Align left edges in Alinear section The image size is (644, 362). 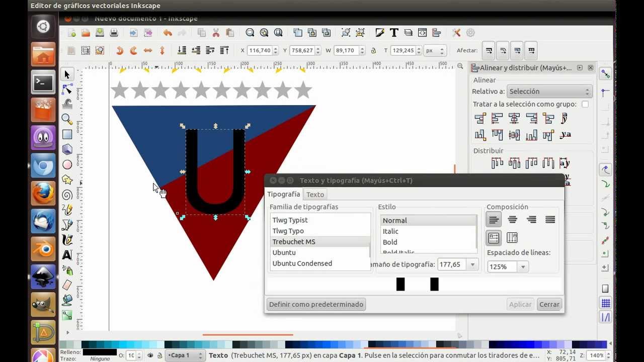[497, 119]
